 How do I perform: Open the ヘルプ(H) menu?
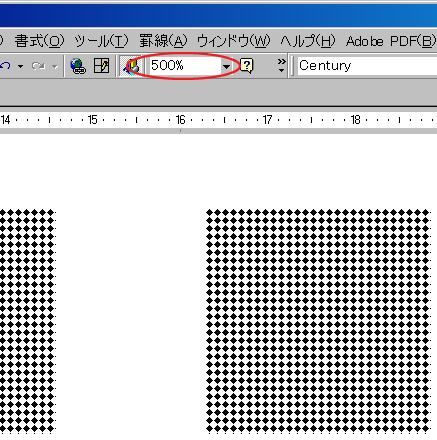coord(307,41)
